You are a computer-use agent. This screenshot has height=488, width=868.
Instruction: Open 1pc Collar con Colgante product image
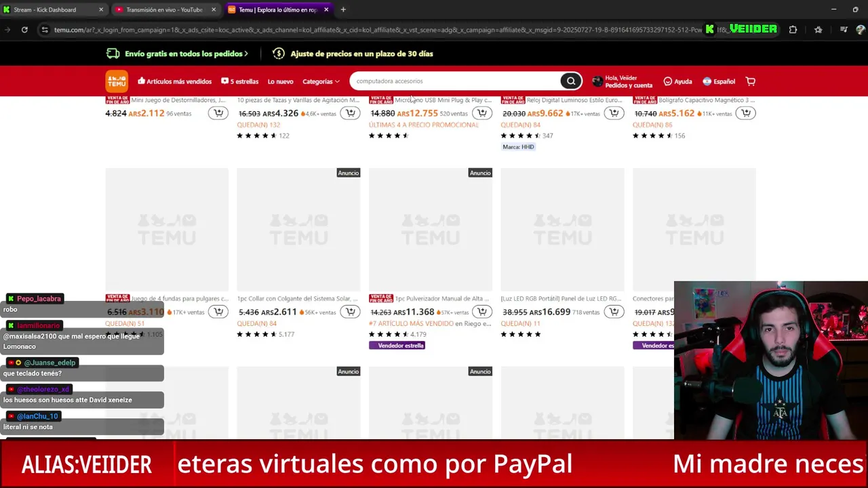[298, 230]
